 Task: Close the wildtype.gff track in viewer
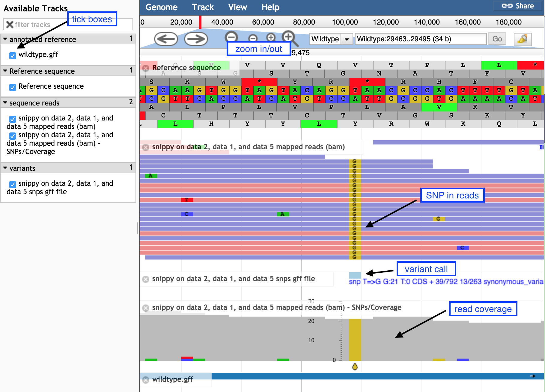coord(146,380)
